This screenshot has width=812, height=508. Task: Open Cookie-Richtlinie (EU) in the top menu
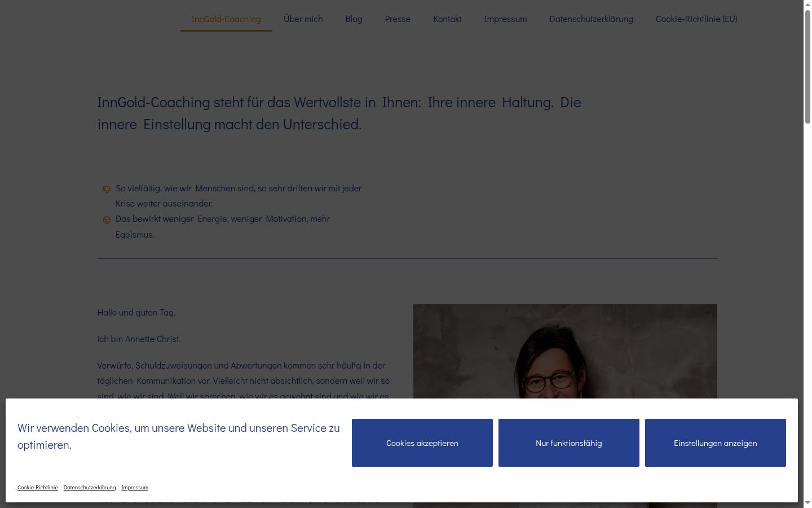pyautogui.click(x=696, y=19)
